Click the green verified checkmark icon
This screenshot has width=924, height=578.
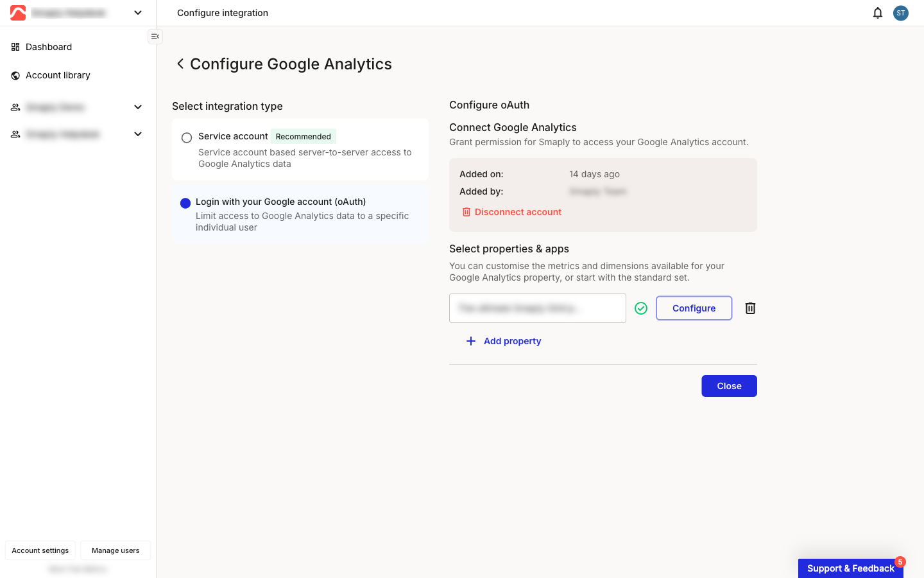click(641, 308)
